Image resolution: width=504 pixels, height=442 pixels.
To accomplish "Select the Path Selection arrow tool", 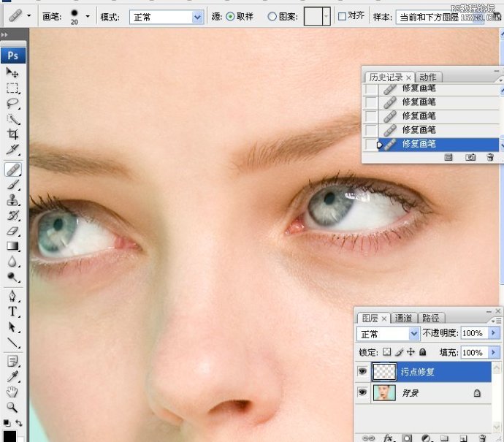I will [12, 327].
